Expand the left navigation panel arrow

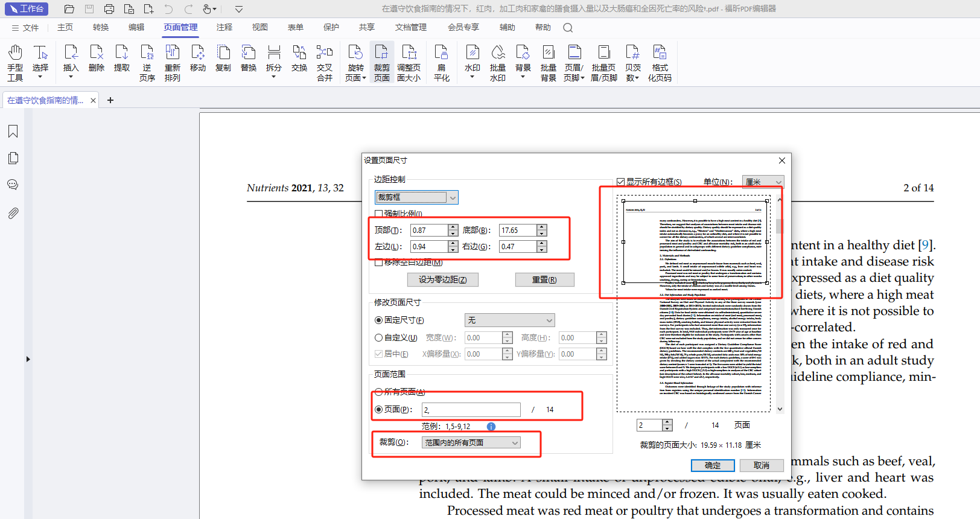click(x=28, y=359)
